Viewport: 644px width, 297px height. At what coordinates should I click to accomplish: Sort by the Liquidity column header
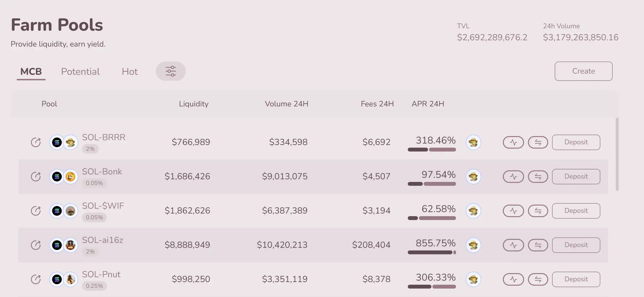point(194,104)
